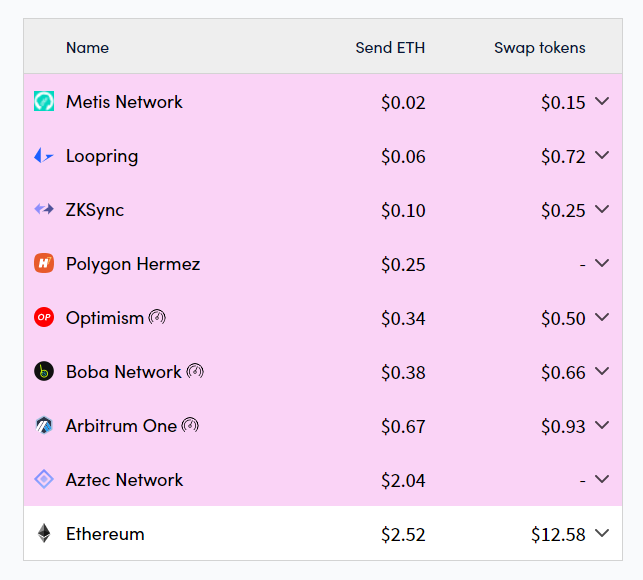Click the gauge icon beside Arbitrum One
Screen dimensions: 643x580
click(x=190, y=425)
